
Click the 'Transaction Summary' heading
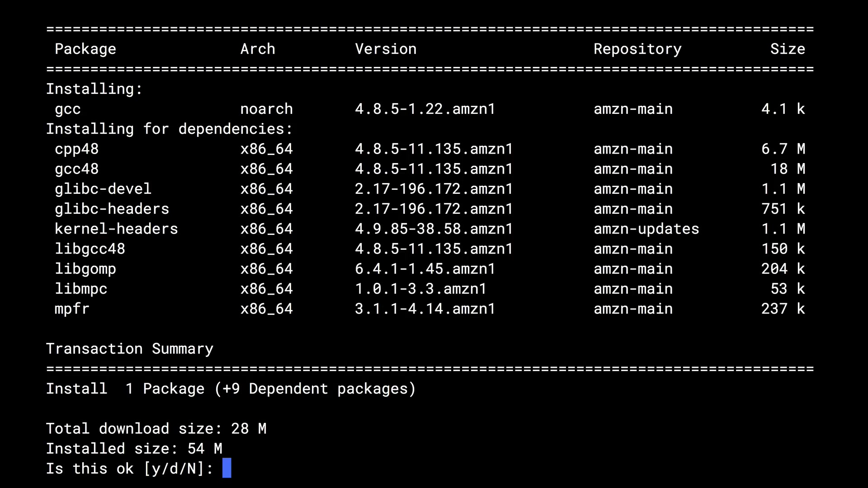(129, 349)
